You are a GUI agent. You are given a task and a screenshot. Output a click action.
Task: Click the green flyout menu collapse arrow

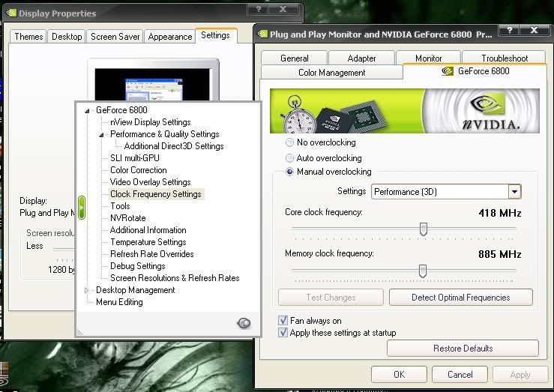82,208
